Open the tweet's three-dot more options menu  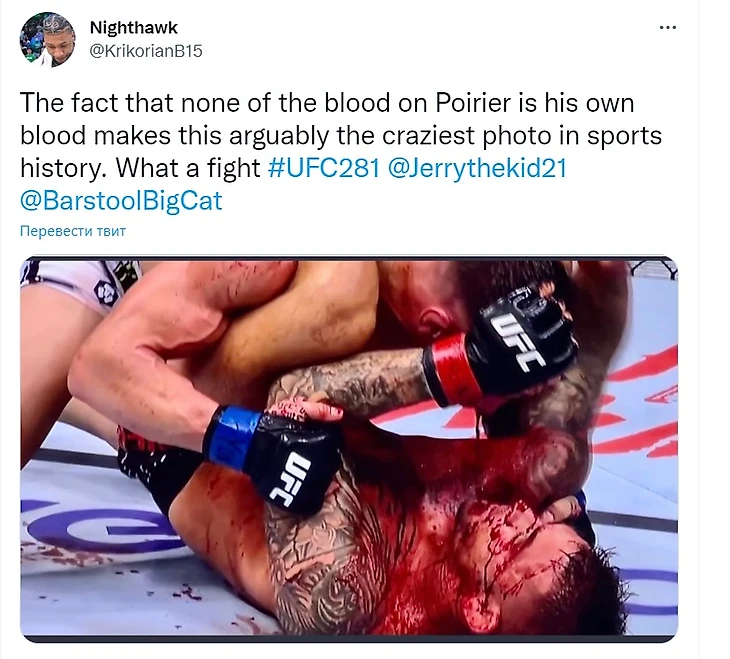tap(668, 28)
